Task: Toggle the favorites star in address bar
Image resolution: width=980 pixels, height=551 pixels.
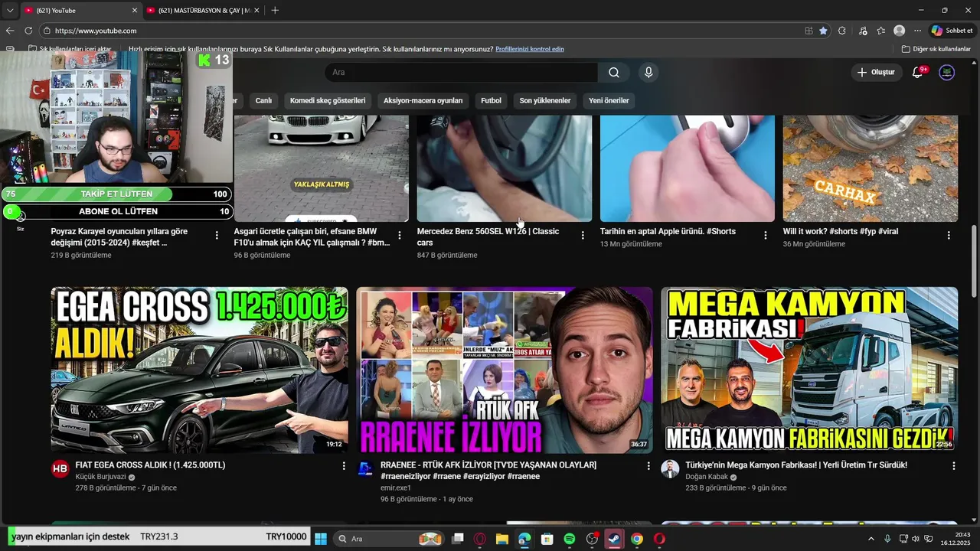Action: [x=823, y=31]
